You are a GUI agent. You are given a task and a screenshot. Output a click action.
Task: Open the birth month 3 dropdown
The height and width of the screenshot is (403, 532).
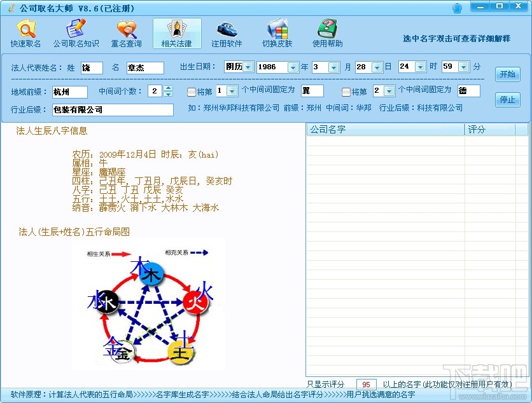point(334,67)
